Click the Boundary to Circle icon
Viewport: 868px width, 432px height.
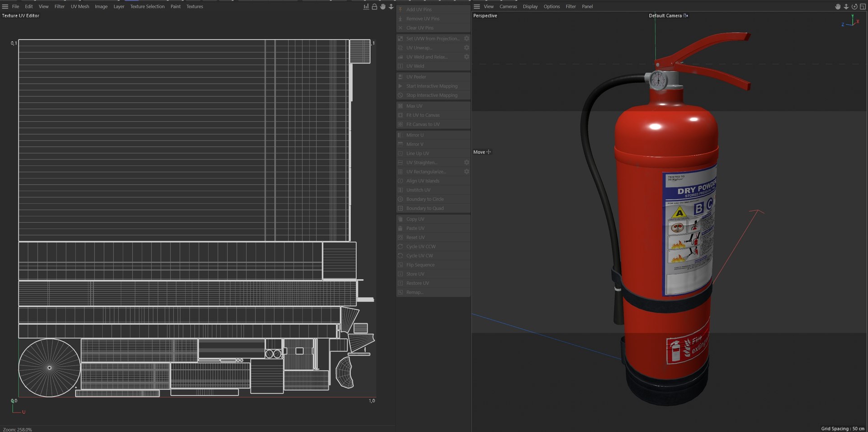click(x=400, y=199)
